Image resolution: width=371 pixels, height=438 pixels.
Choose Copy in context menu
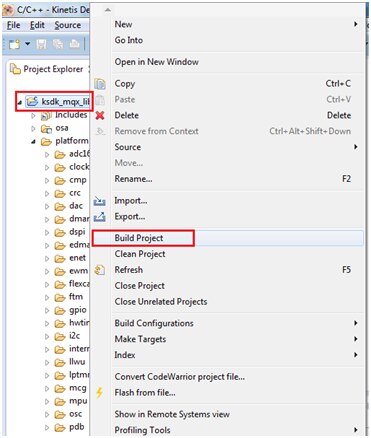click(x=227, y=84)
